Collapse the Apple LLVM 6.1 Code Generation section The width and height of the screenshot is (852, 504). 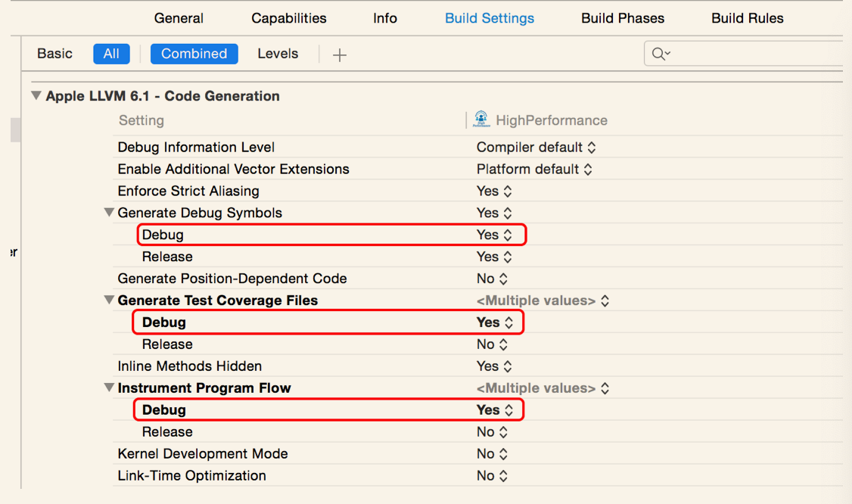pyautogui.click(x=36, y=95)
